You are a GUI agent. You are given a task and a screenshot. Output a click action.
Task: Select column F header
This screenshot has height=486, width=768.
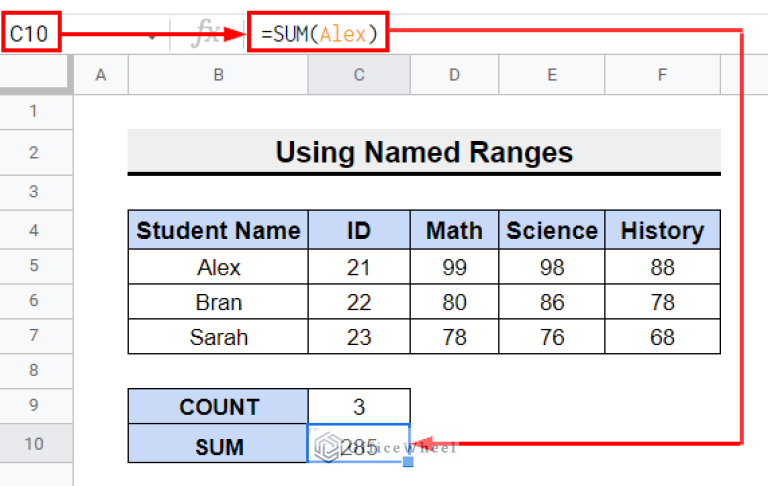663,75
